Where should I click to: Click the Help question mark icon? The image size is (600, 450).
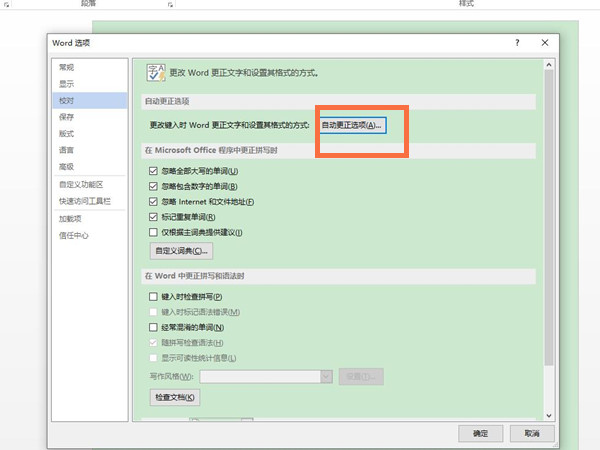(517, 43)
